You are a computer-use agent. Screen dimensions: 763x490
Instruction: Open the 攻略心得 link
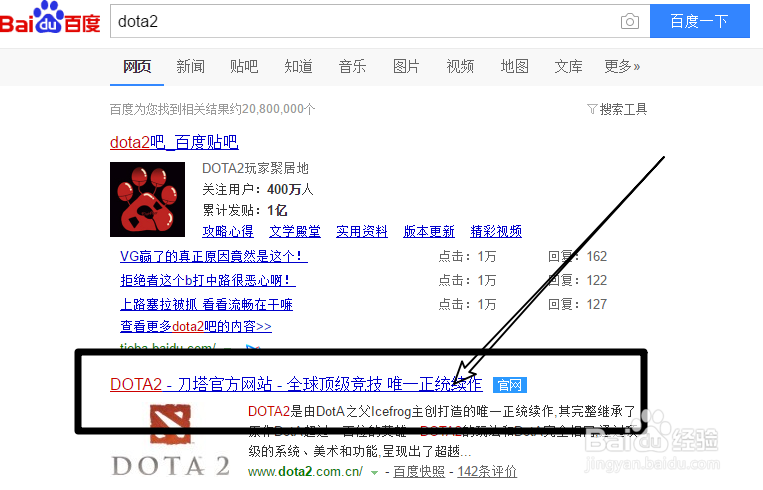(228, 231)
